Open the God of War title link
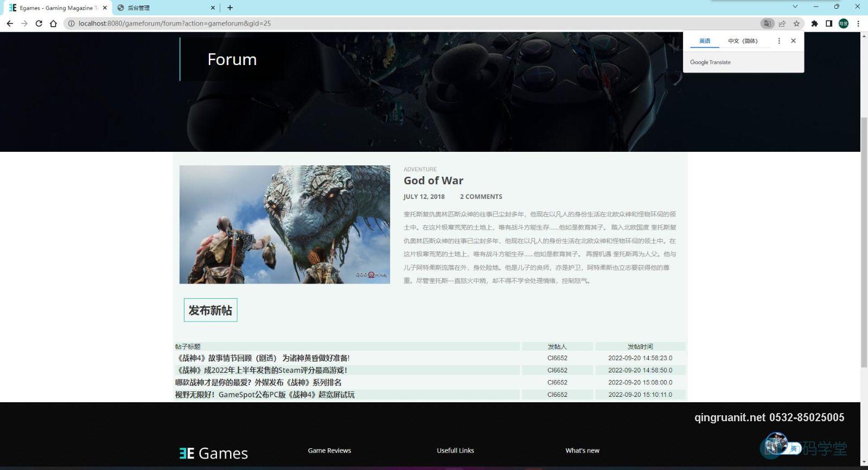The width and height of the screenshot is (868, 470). coord(433,181)
